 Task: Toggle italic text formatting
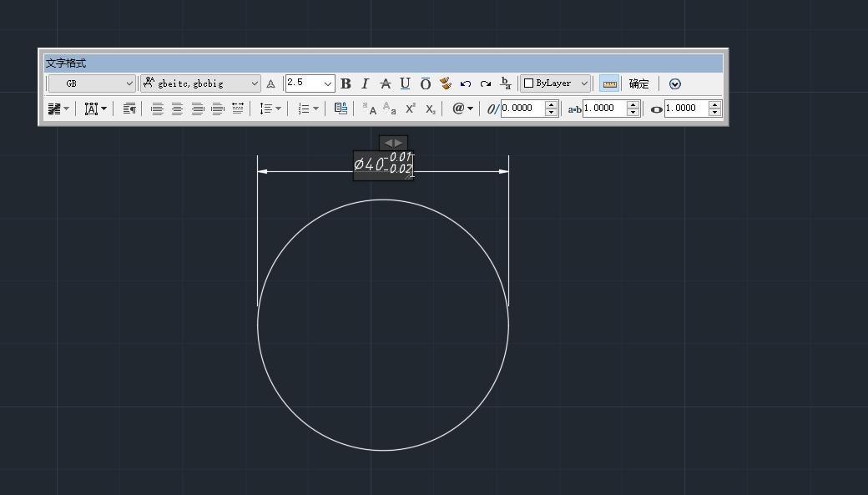point(365,83)
